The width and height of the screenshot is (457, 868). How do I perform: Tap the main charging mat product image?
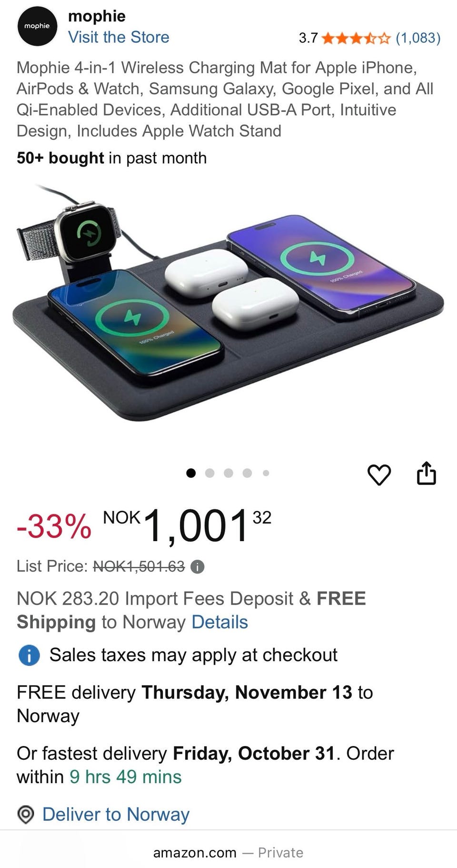tap(228, 305)
